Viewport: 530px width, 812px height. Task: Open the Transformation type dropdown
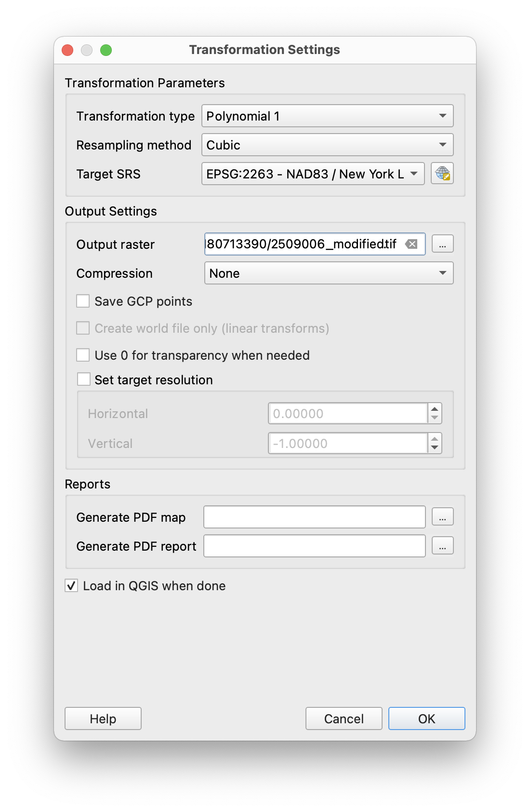click(x=327, y=116)
